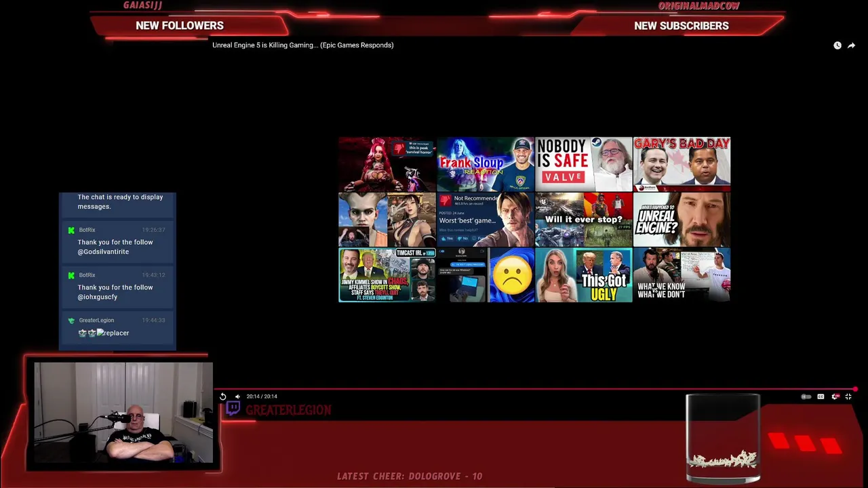Open the 'What happened to Unreal Engine?' thumbnail
The width and height of the screenshot is (868, 488).
click(x=682, y=220)
